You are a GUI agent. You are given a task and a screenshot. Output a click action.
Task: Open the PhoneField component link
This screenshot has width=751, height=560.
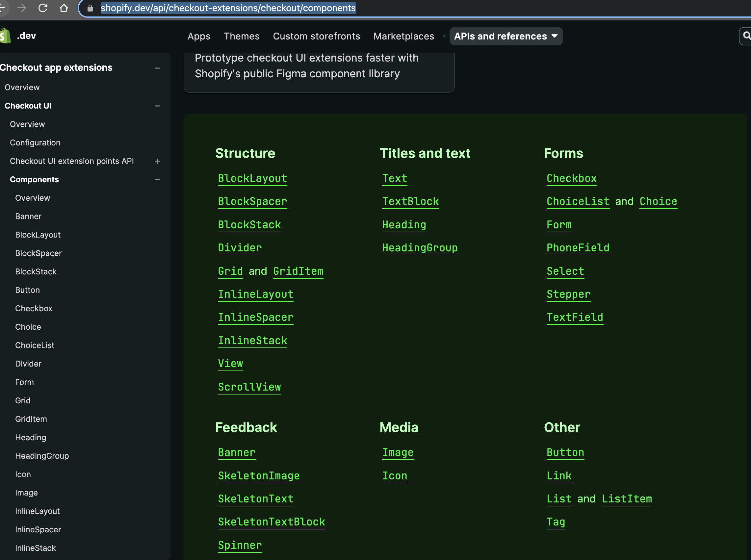[578, 248]
